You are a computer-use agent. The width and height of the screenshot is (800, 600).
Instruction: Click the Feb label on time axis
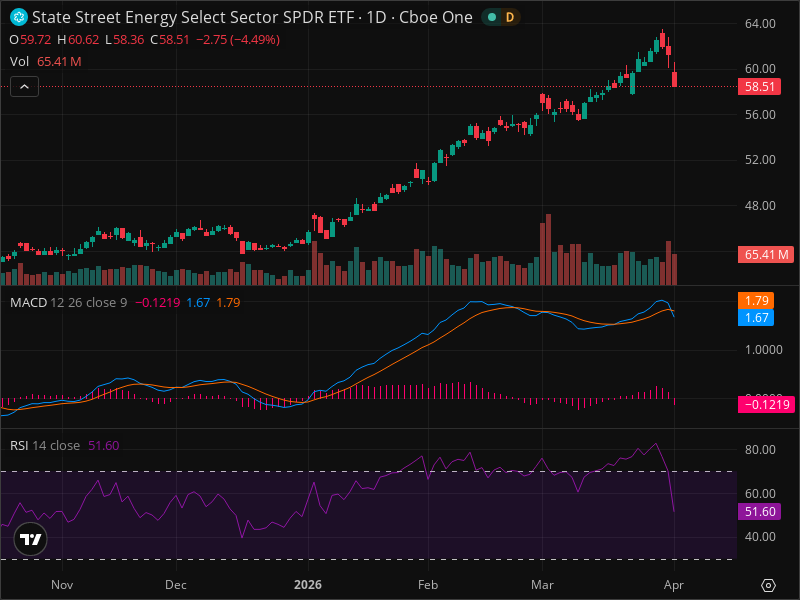coord(428,585)
